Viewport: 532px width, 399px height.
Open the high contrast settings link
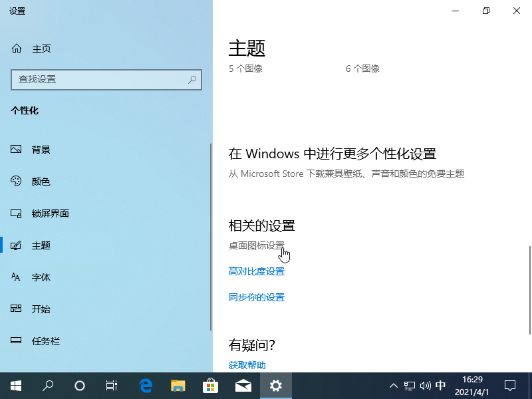(x=256, y=271)
